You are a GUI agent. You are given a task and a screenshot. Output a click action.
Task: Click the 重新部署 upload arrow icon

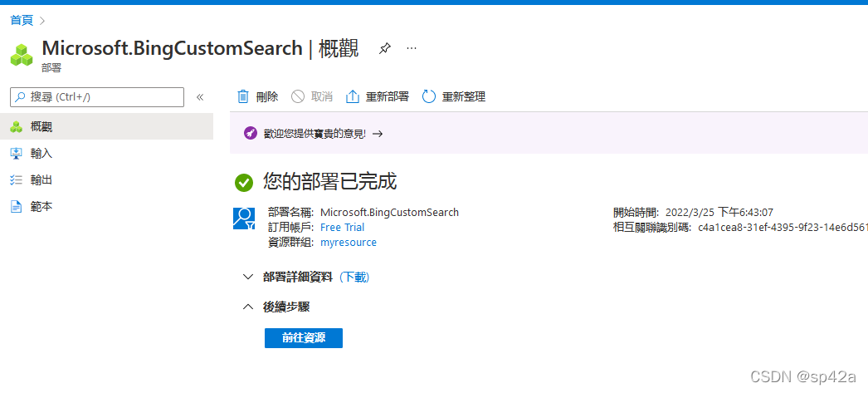(353, 96)
